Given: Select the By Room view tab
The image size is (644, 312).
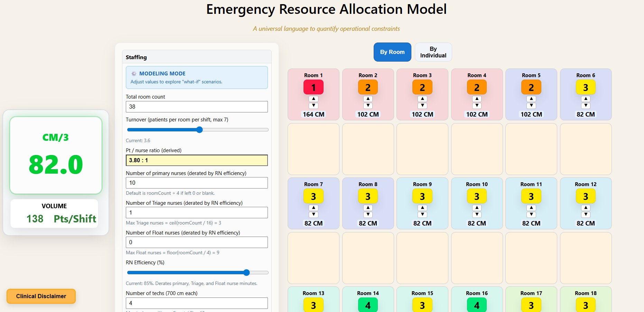Looking at the screenshot, I should (392, 52).
